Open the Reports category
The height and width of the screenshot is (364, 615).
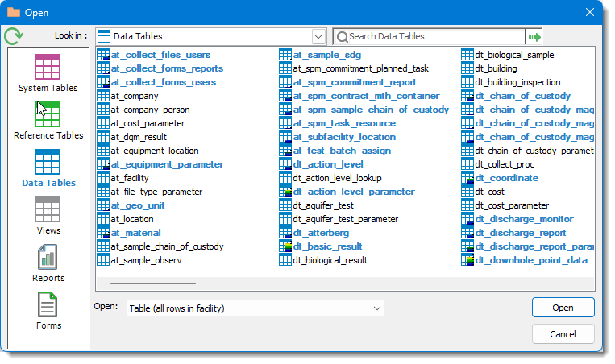[48, 263]
